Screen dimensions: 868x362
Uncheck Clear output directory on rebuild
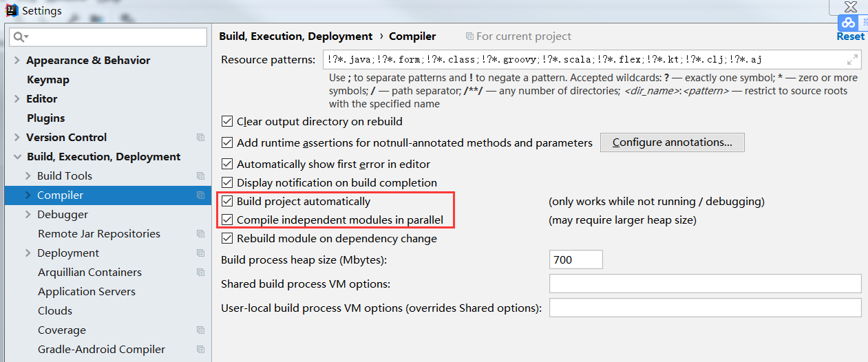point(227,122)
